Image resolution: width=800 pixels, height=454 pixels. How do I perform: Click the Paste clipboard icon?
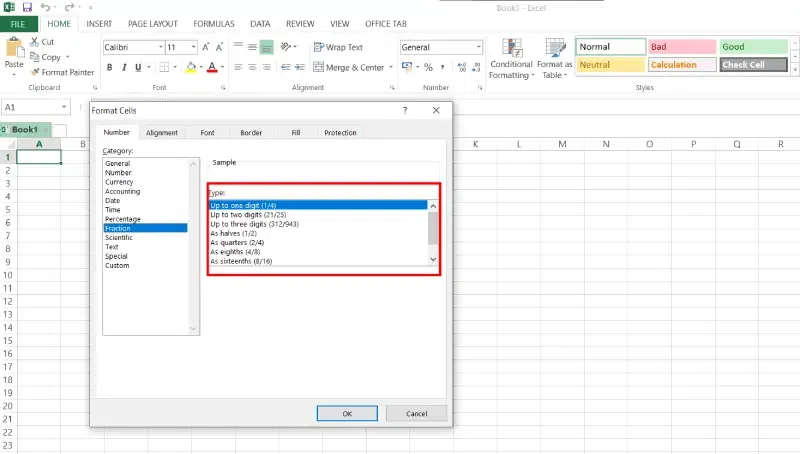pyautogui.click(x=14, y=48)
